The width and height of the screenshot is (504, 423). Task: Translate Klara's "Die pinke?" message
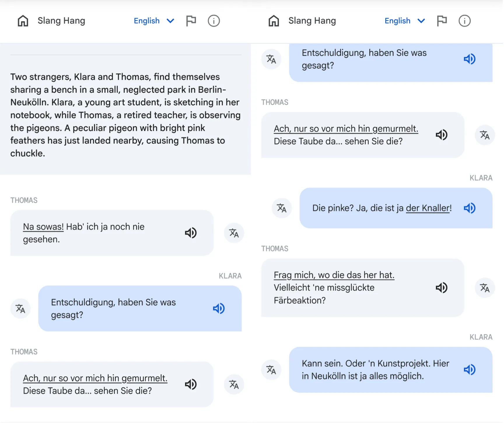281,208
